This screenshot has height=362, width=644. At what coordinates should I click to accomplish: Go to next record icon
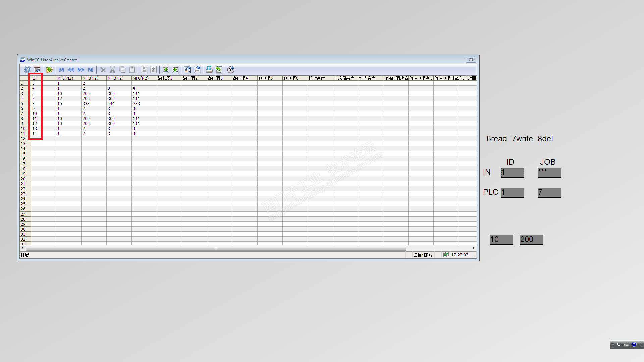(x=81, y=70)
